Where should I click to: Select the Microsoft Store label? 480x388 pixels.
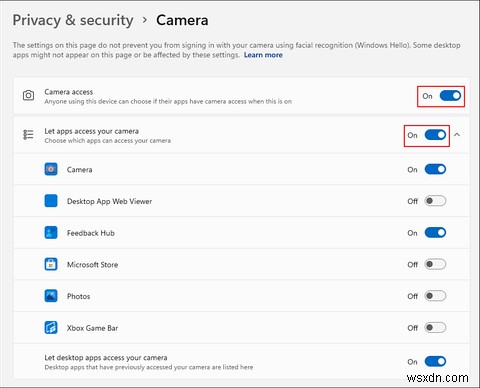[93, 265]
